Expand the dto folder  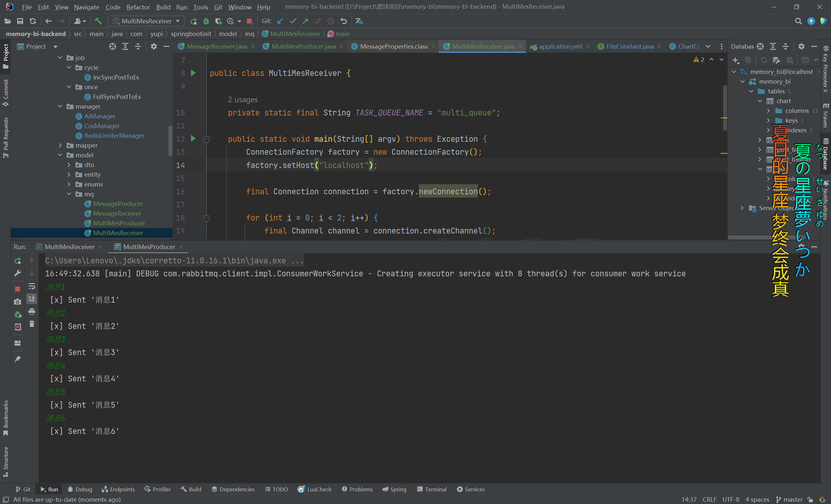coord(69,165)
